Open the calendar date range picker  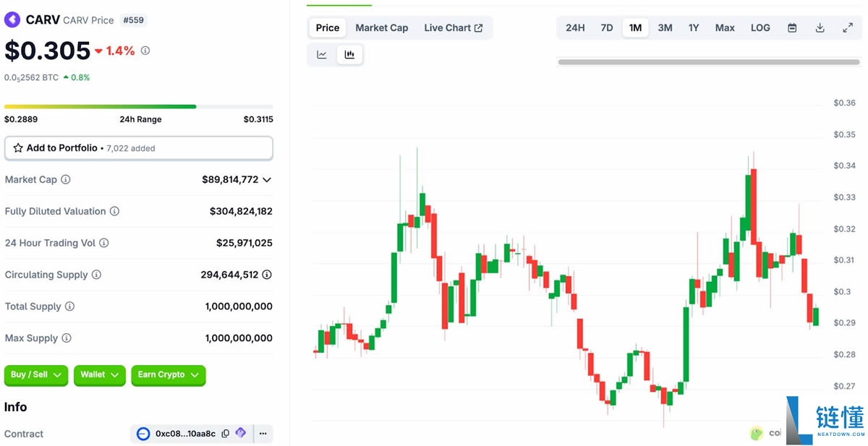(x=792, y=27)
